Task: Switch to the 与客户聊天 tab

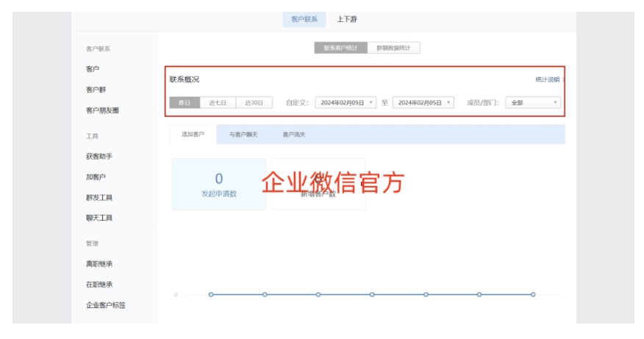Action: coord(243,135)
